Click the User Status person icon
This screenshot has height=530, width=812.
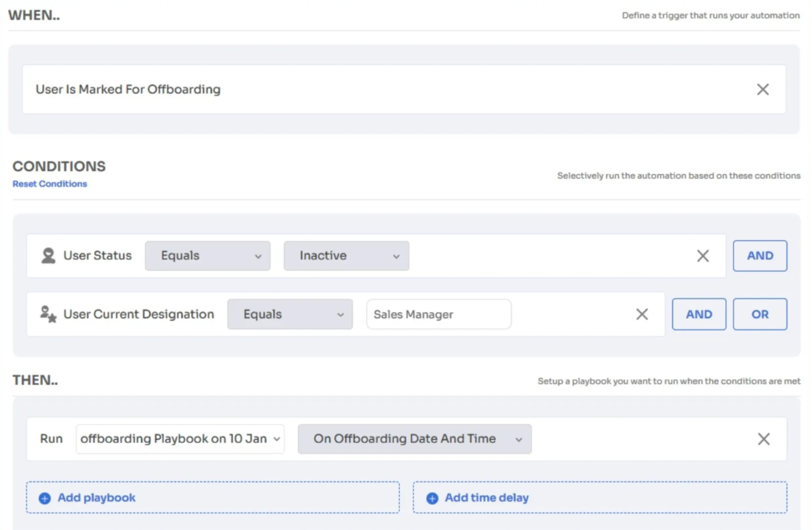[48, 256]
